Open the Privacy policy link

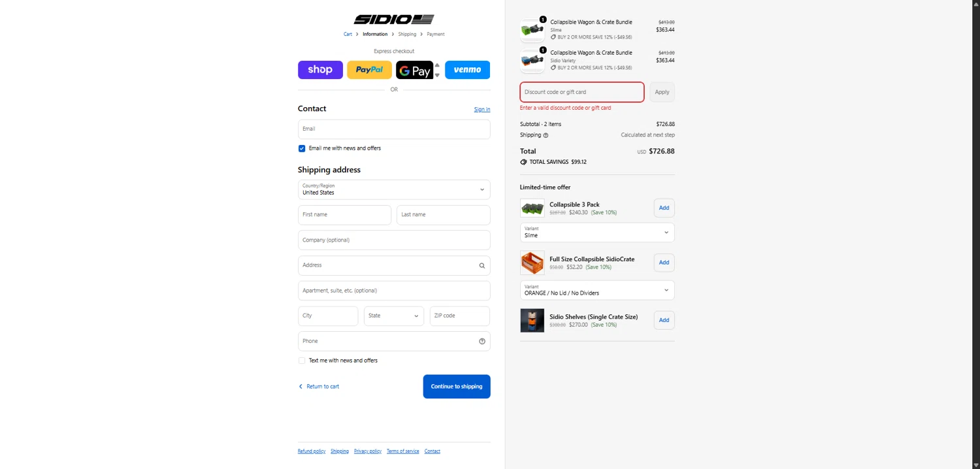[368, 451]
